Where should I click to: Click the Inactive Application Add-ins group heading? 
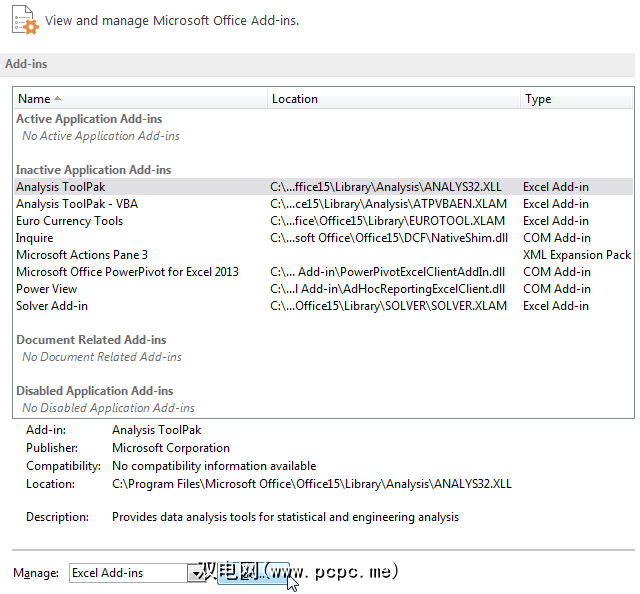pyautogui.click(x=94, y=170)
